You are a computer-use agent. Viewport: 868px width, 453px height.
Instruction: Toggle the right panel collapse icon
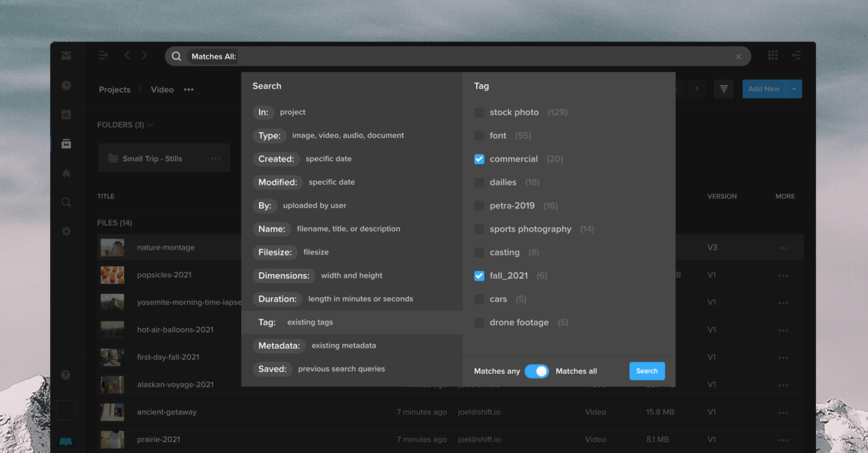coord(797,55)
